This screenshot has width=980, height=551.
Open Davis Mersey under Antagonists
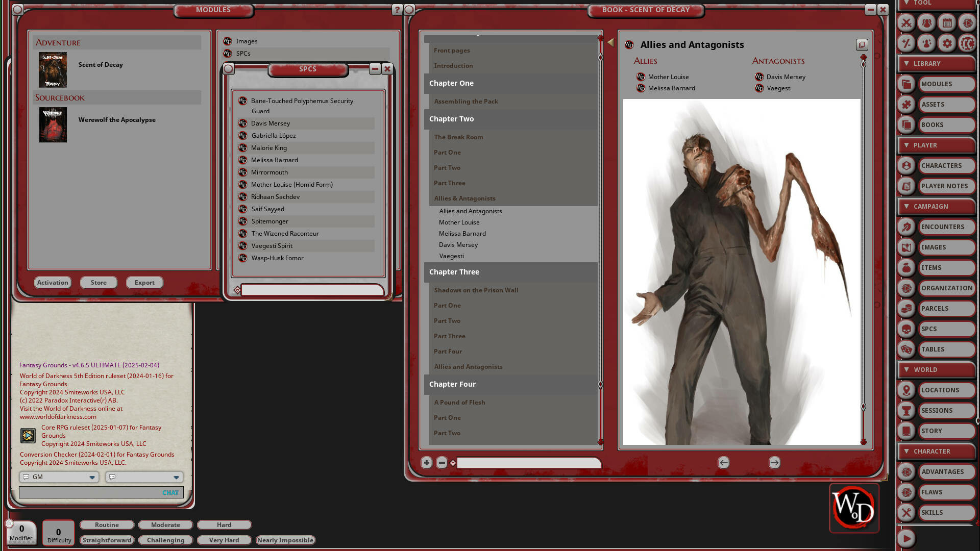point(786,77)
